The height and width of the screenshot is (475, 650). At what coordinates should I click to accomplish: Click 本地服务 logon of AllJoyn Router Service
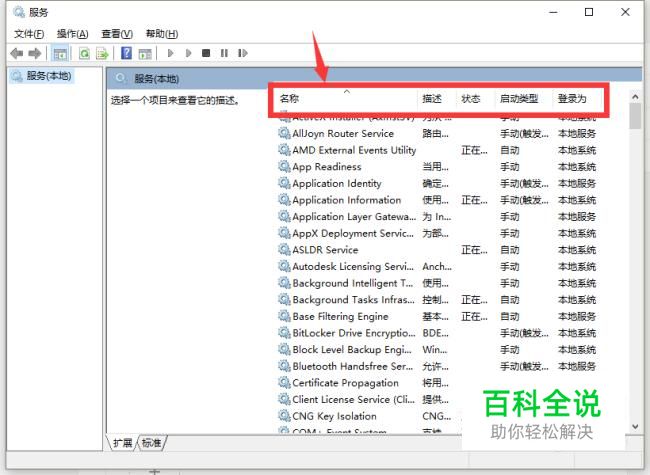tap(577, 133)
